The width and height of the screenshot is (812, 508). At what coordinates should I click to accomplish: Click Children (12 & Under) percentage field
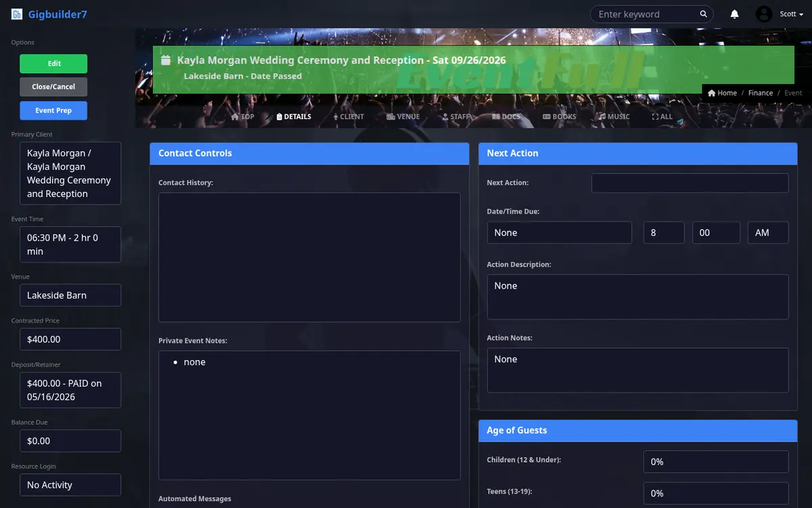(716, 461)
